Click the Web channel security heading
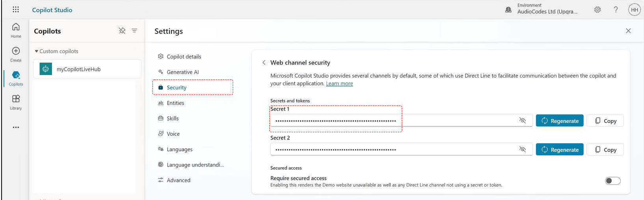This screenshot has height=200, width=644. click(x=300, y=63)
